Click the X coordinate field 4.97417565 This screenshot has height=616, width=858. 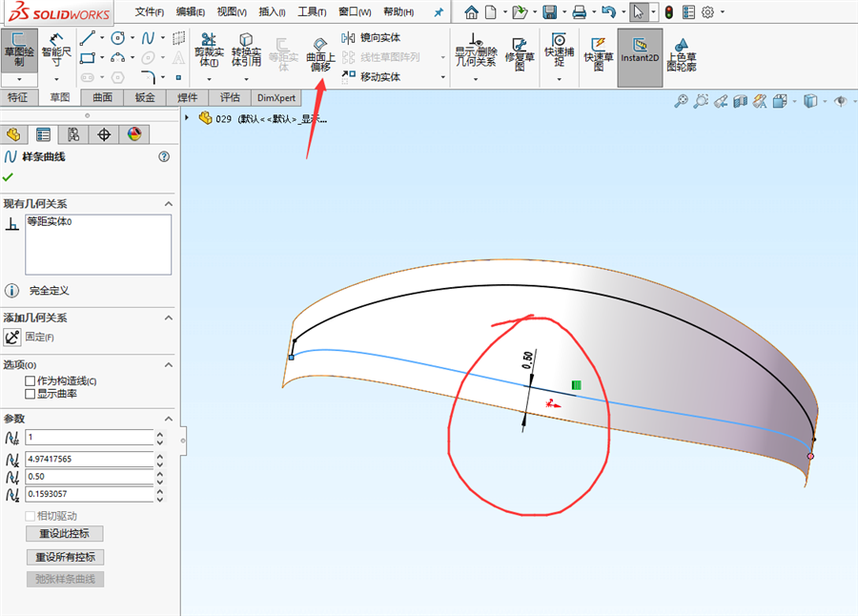(x=90, y=459)
